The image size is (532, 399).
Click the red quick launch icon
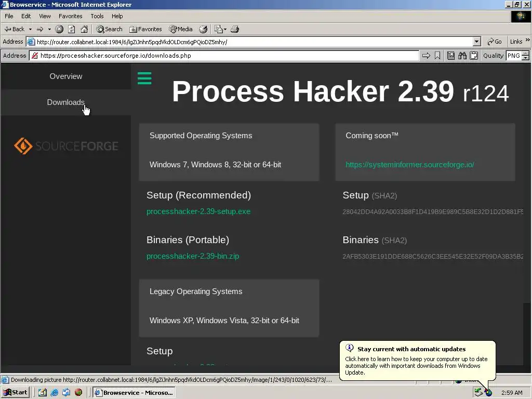78,393
